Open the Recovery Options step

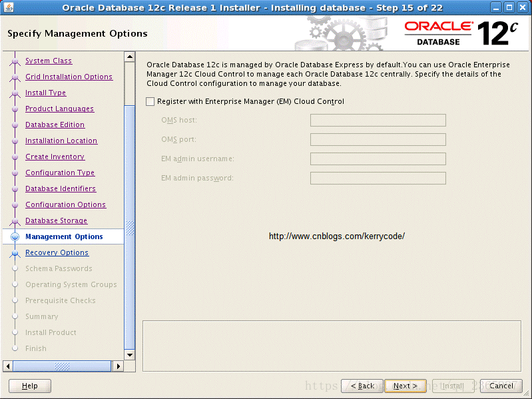[57, 252]
